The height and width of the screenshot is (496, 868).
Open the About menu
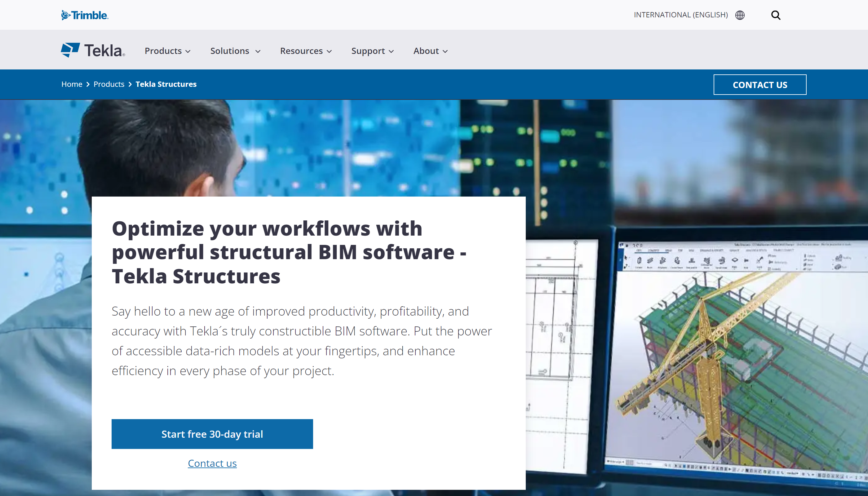coord(430,51)
